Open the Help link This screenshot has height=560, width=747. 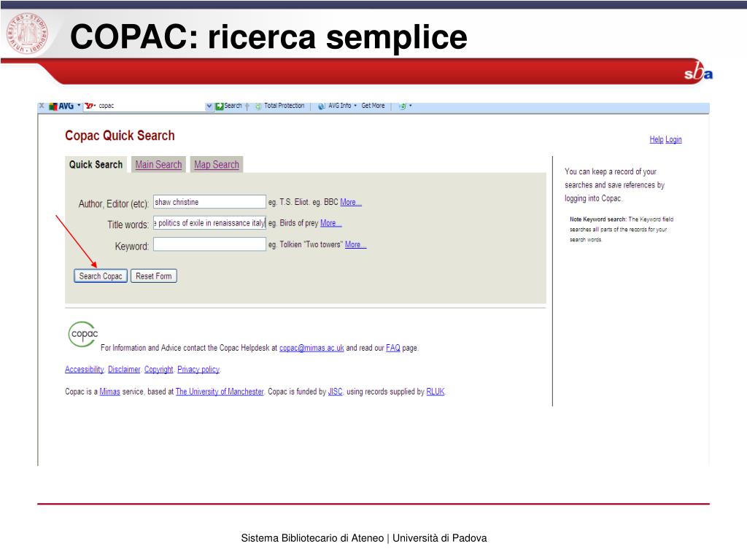tap(657, 139)
